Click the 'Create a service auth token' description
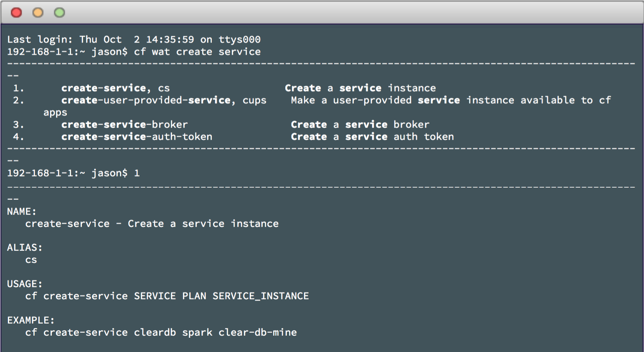This screenshot has width=644, height=352. point(372,137)
